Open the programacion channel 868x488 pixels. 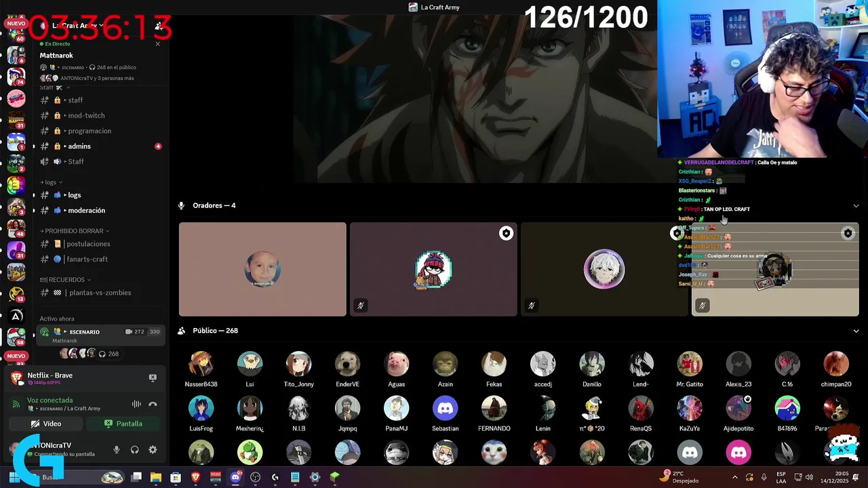coord(100,131)
